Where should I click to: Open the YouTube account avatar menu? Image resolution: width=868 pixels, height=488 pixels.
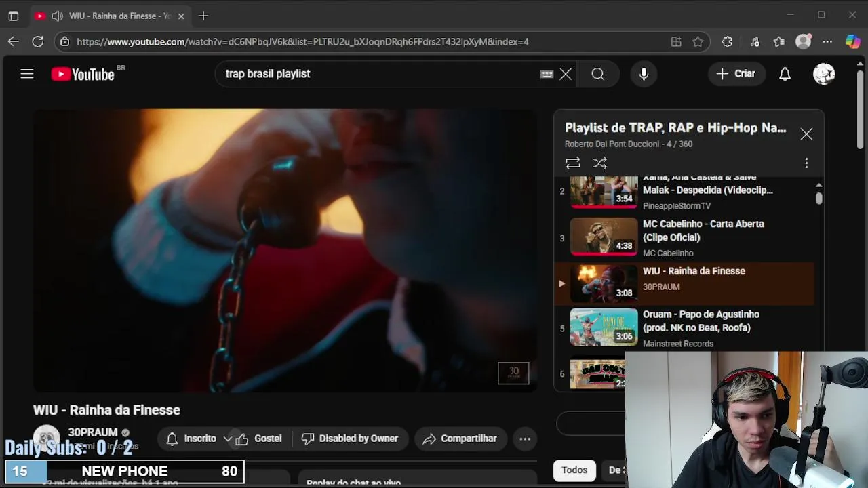824,74
